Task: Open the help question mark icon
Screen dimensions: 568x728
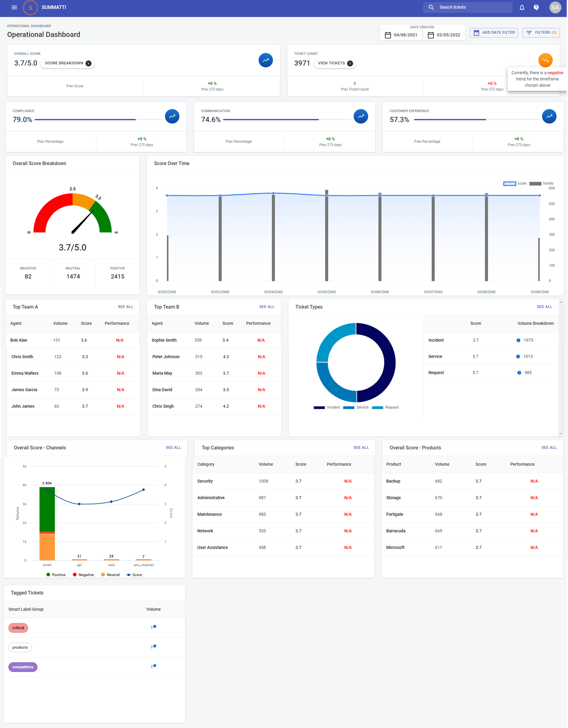Action: (x=536, y=7)
